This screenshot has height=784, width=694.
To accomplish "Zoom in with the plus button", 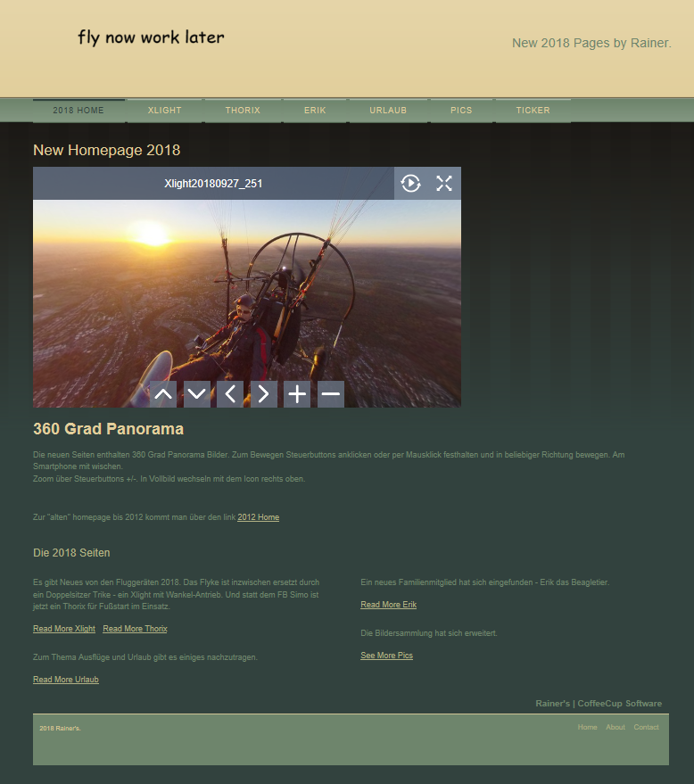I will click(297, 394).
